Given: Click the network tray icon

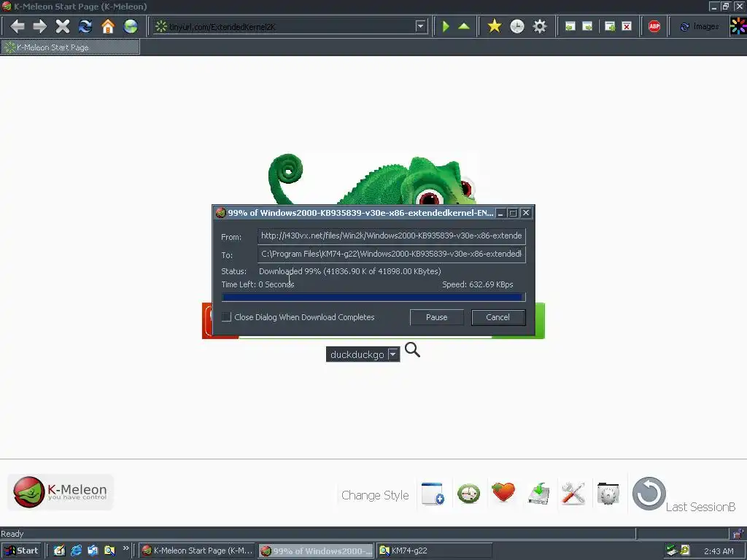Looking at the screenshot, I should click(x=672, y=551).
